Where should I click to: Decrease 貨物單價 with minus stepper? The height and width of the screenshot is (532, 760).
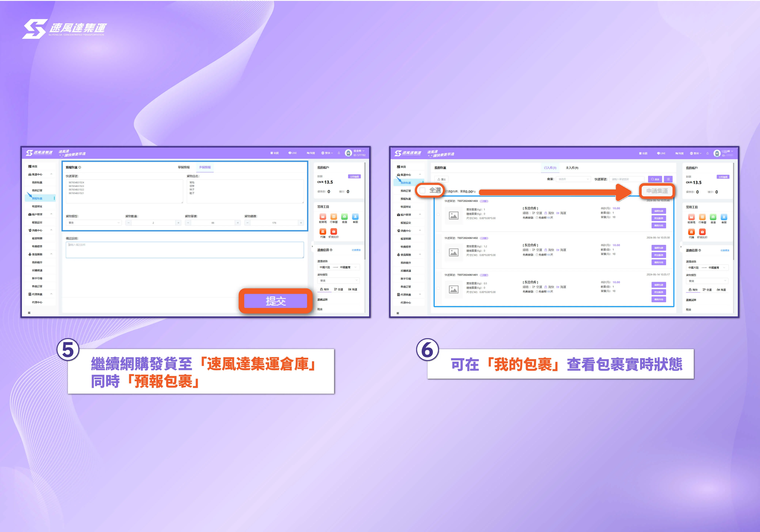click(x=188, y=223)
